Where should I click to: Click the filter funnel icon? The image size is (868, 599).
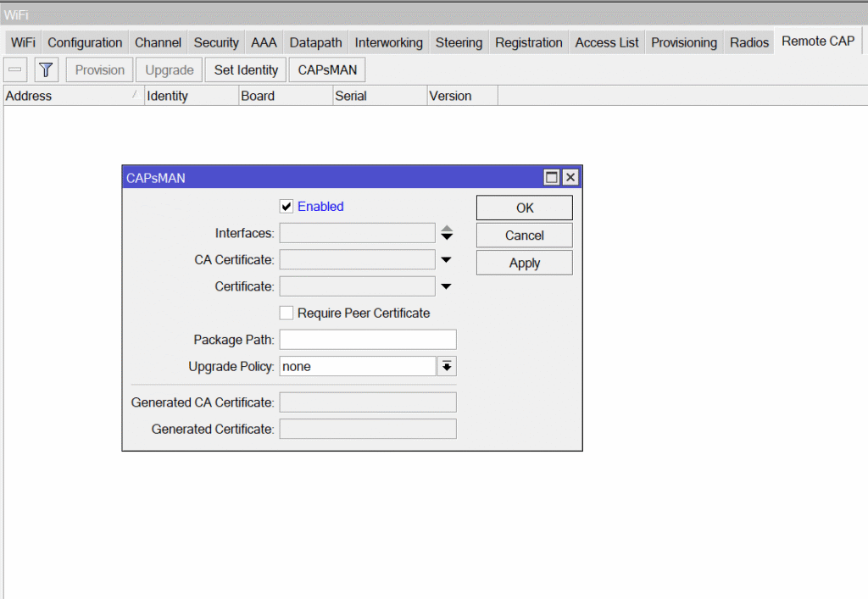(46, 70)
